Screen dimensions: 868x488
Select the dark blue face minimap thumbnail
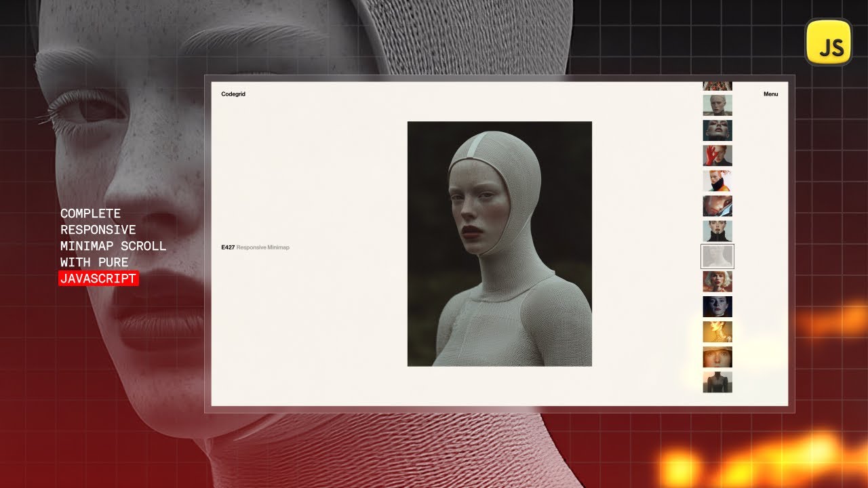pyautogui.click(x=717, y=306)
